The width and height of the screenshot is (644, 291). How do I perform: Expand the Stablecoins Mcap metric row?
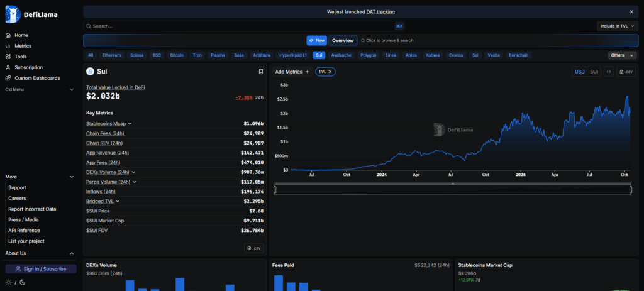click(130, 124)
